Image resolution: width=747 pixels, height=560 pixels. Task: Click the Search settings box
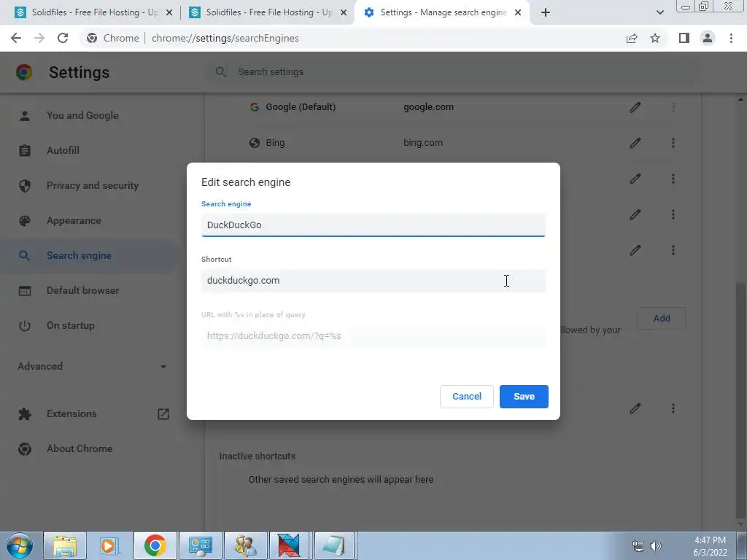coord(452,72)
